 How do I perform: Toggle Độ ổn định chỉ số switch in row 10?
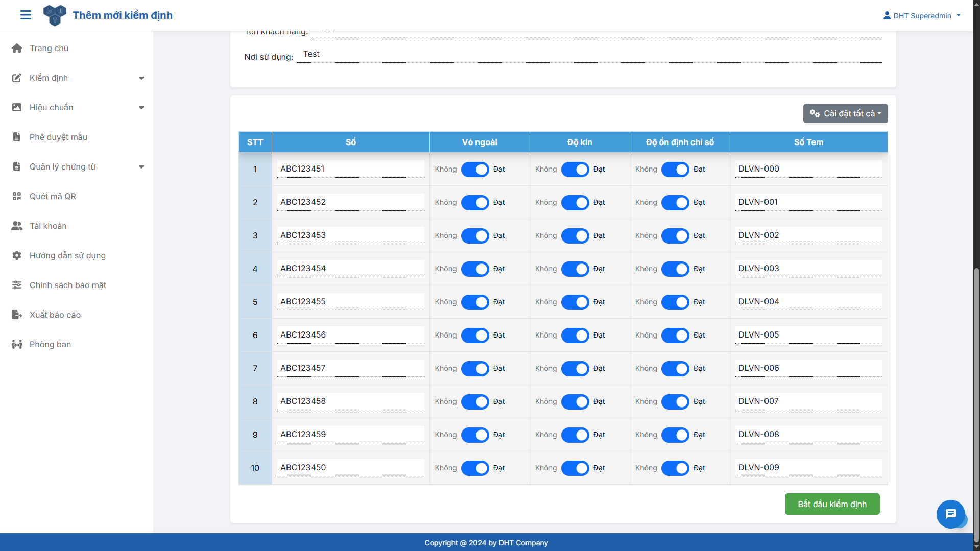coord(675,468)
